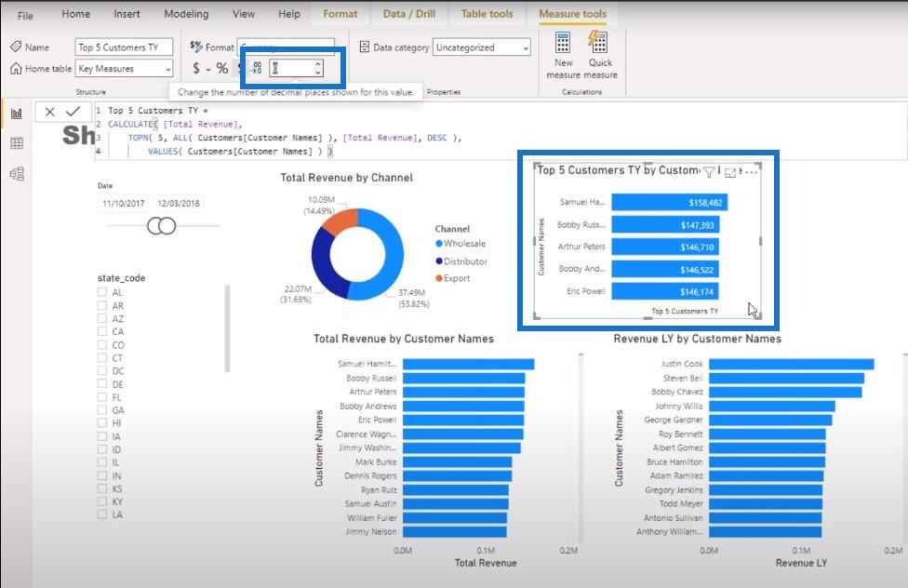Click the start date field 11/10/2017
908x588 pixels.
pyautogui.click(x=124, y=204)
